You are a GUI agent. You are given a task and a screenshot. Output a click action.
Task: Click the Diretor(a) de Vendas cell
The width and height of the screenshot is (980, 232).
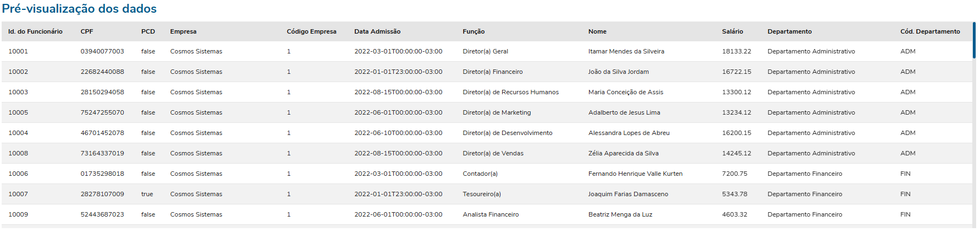(x=493, y=153)
